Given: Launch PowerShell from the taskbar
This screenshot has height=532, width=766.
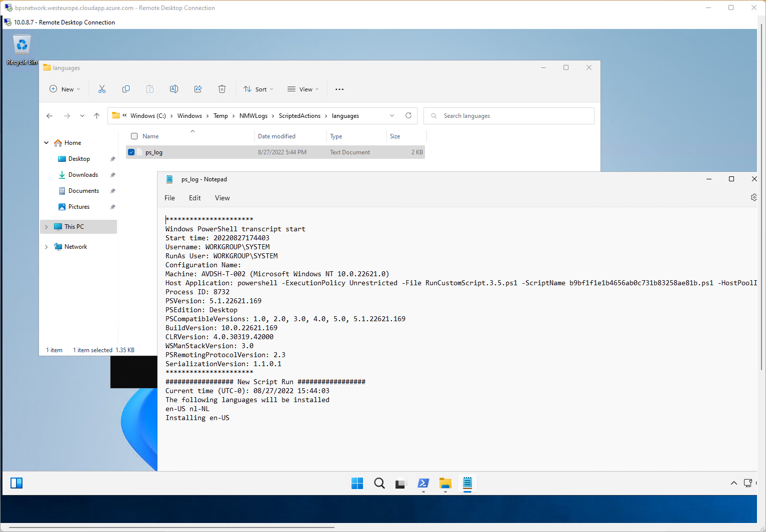Looking at the screenshot, I should click(x=423, y=483).
